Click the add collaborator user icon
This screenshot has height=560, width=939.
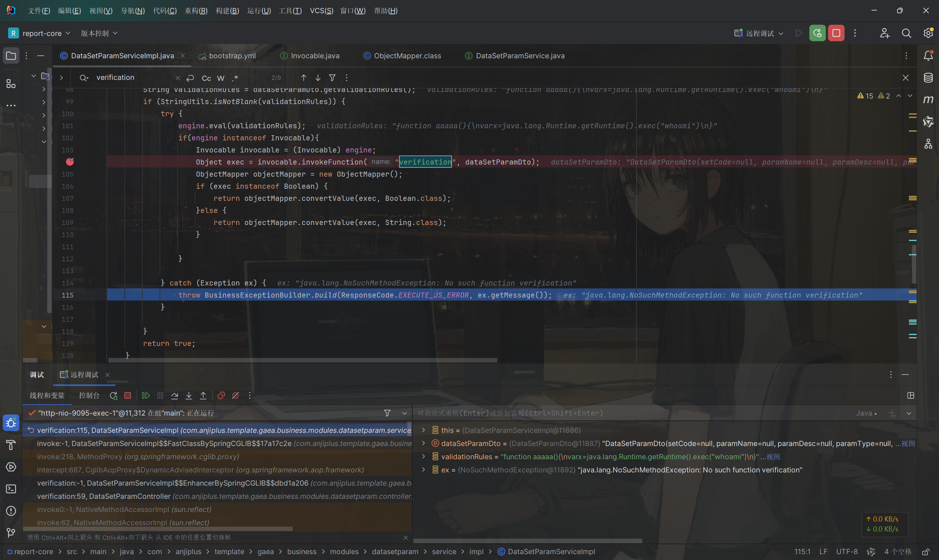[884, 33]
